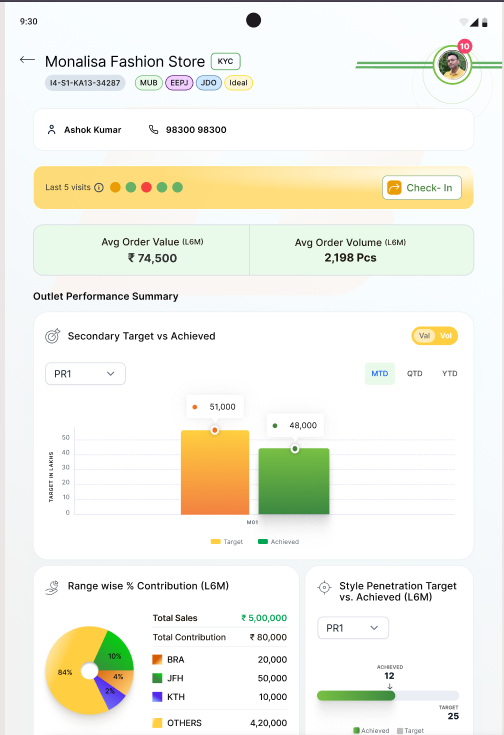Click the 2% purple pie slice
This screenshot has height=735, width=504.
111,692
